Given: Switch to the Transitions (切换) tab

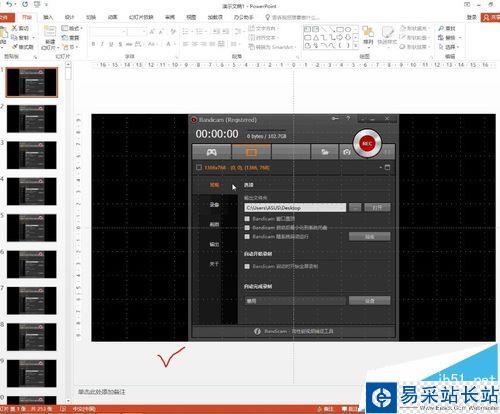Looking at the screenshot, I should click(x=91, y=17).
